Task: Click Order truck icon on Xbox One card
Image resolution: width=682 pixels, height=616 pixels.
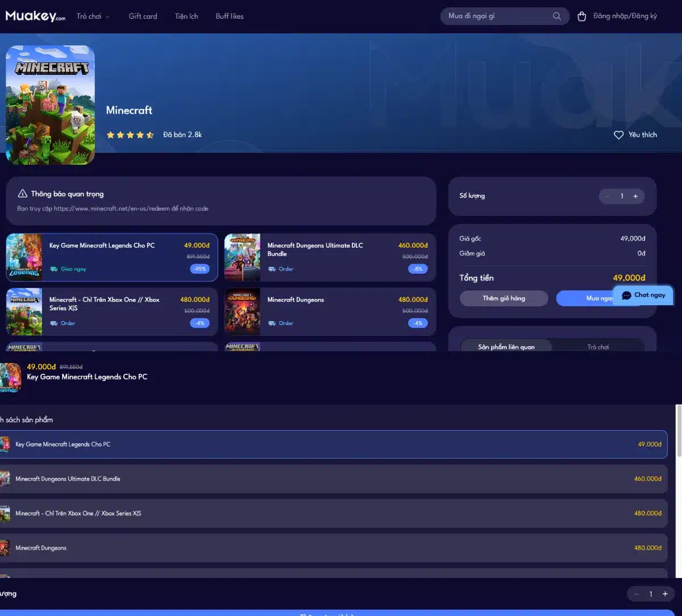Action: [54, 323]
